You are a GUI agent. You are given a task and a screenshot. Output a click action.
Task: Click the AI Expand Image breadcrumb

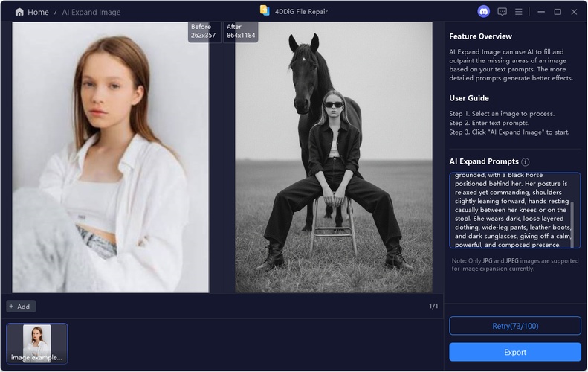91,12
